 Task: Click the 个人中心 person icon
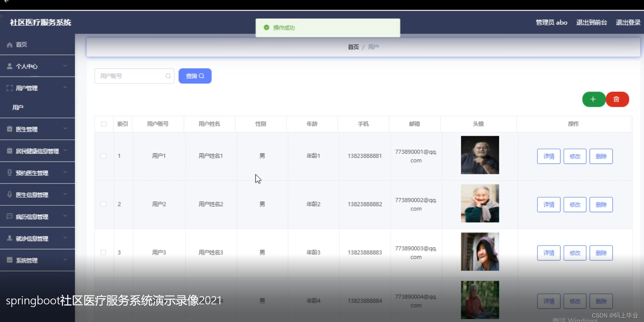pos(9,66)
